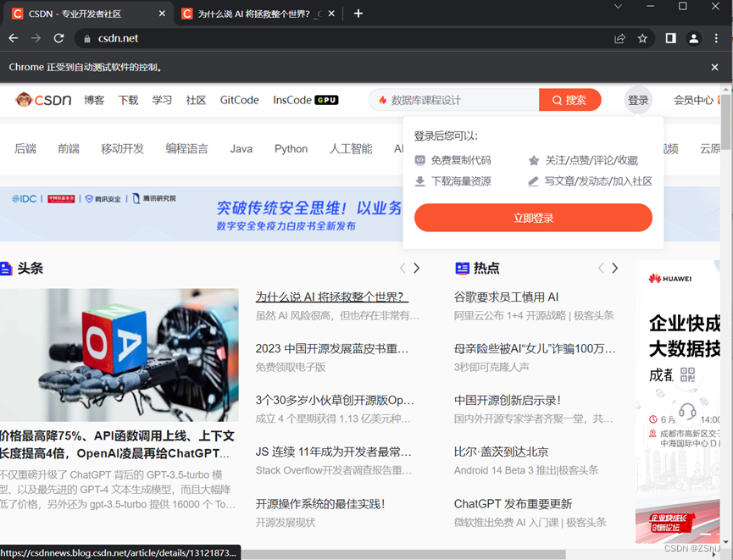The width and height of the screenshot is (733, 560).
Task: Click the 头条 section previous arrow
Action: (x=403, y=268)
